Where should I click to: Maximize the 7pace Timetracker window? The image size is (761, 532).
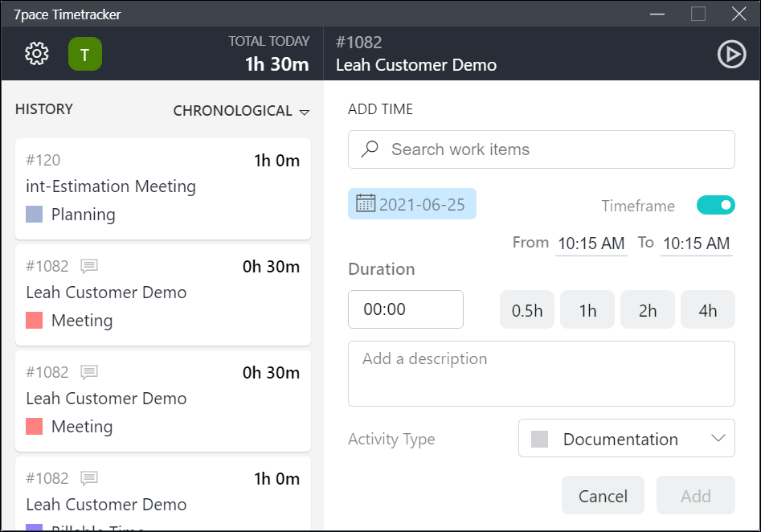point(698,14)
